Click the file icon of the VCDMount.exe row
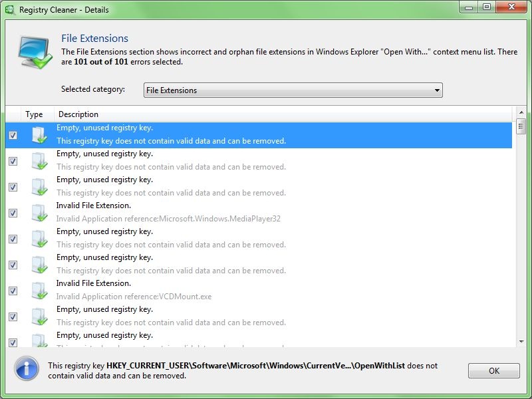The image size is (532, 399). [x=39, y=291]
